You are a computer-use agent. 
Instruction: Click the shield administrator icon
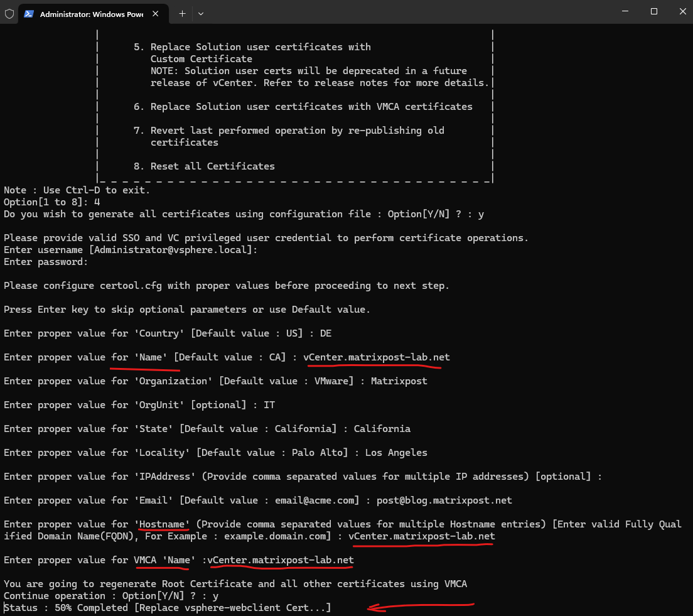click(9, 14)
